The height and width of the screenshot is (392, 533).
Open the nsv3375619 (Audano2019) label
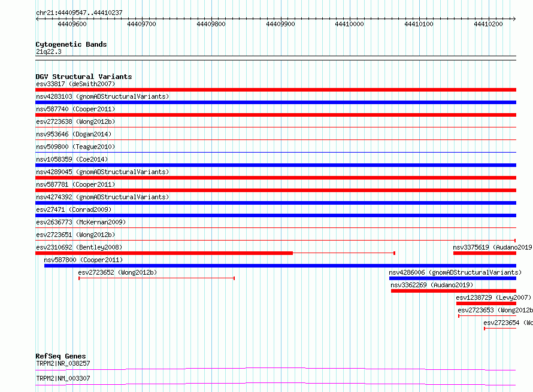(x=492, y=247)
